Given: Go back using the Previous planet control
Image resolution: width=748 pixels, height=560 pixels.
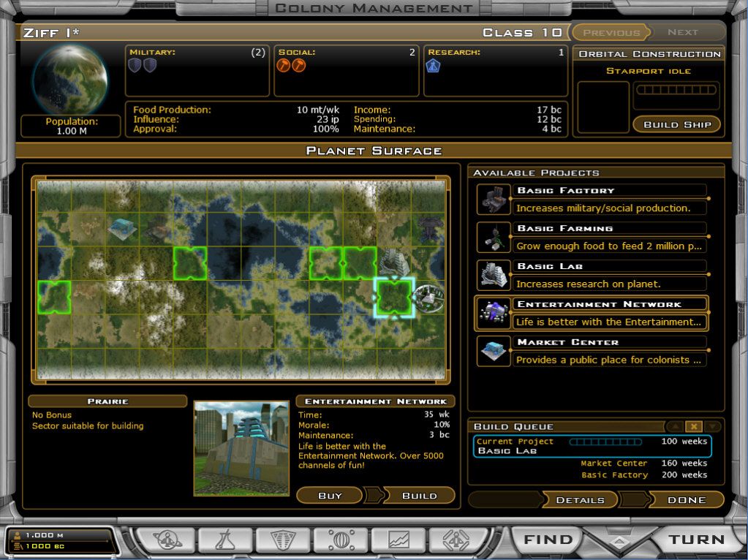Looking at the screenshot, I should pos(612,32).
